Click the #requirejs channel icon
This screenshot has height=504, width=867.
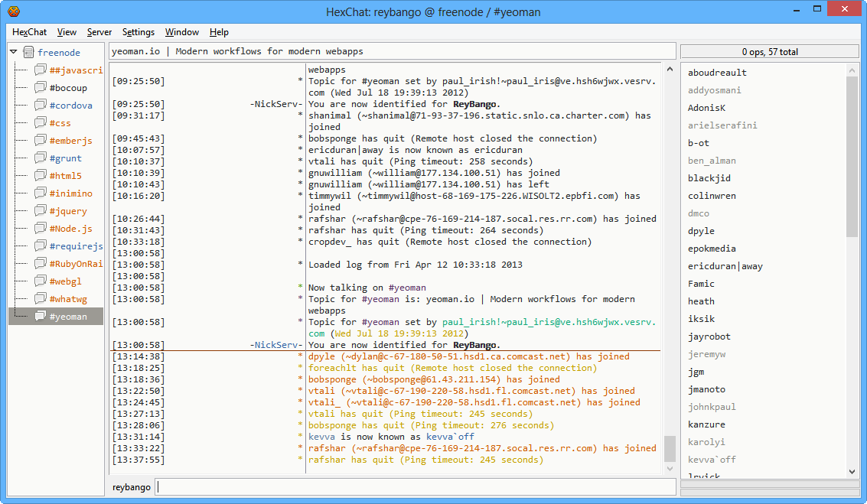(x=40, y=246)
